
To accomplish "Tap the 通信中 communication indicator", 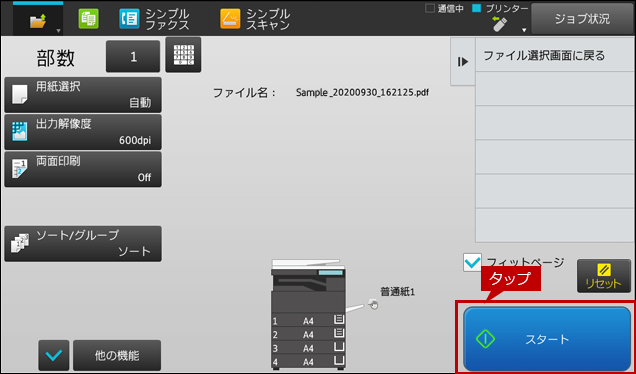I will coord(444,9).
